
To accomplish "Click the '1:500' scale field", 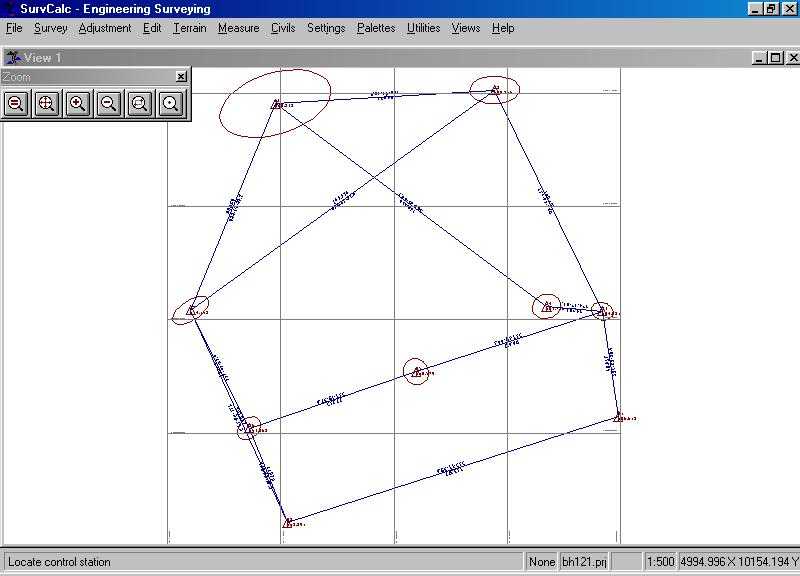I will (x=661, y=562).
